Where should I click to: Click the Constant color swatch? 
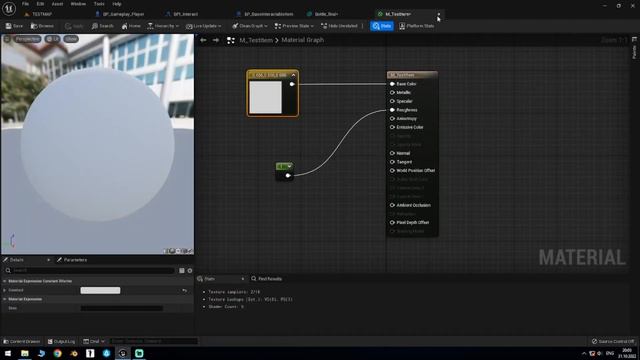pyautogui.click(x=100, y=290)
